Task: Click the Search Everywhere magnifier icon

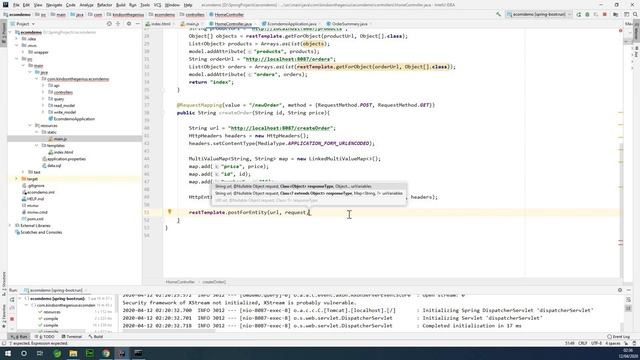Action: [x=635, y=14]
